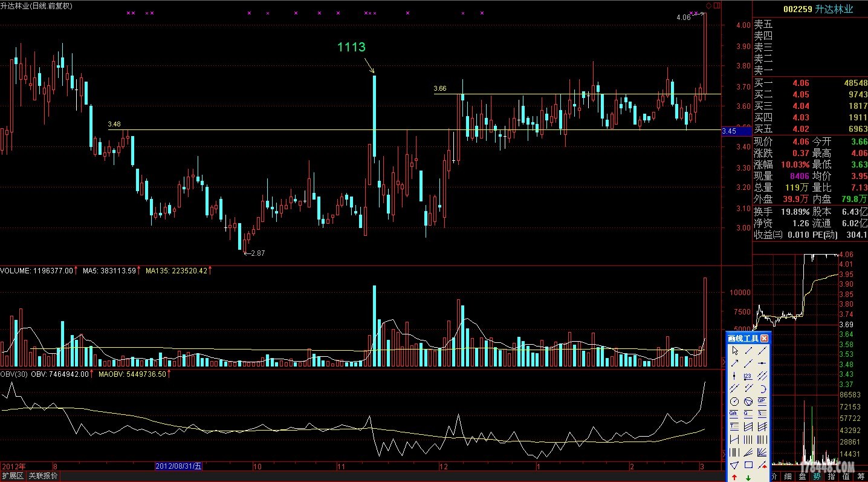Click the stock code 002259

coord(797,9)
